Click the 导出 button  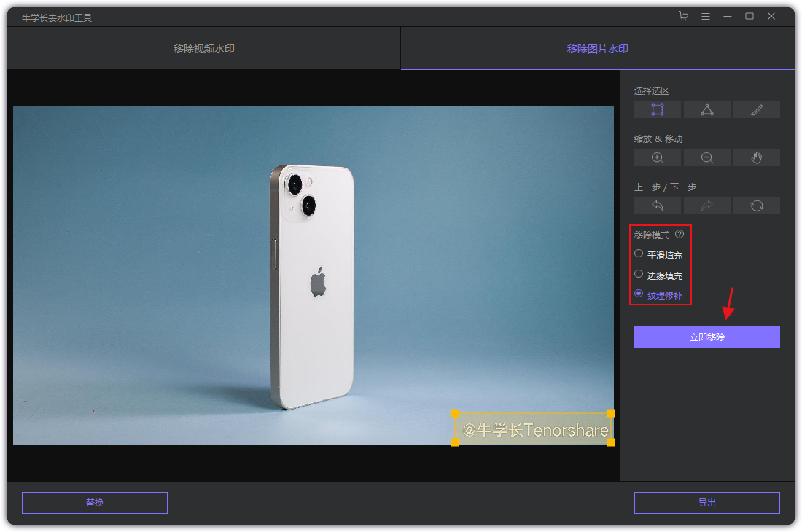(707, 503)
